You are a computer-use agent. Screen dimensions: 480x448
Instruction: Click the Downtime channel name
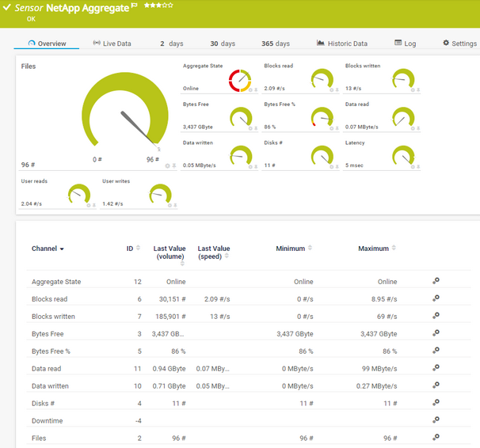point(48,421)
